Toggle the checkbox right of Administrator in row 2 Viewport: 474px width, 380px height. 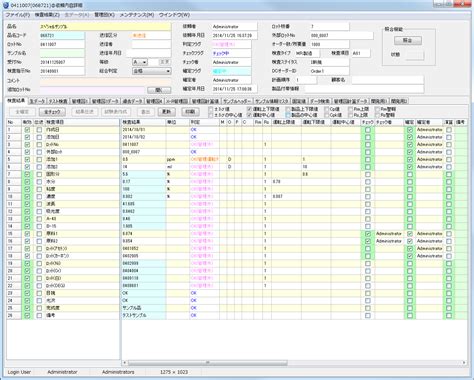[449, 137]
